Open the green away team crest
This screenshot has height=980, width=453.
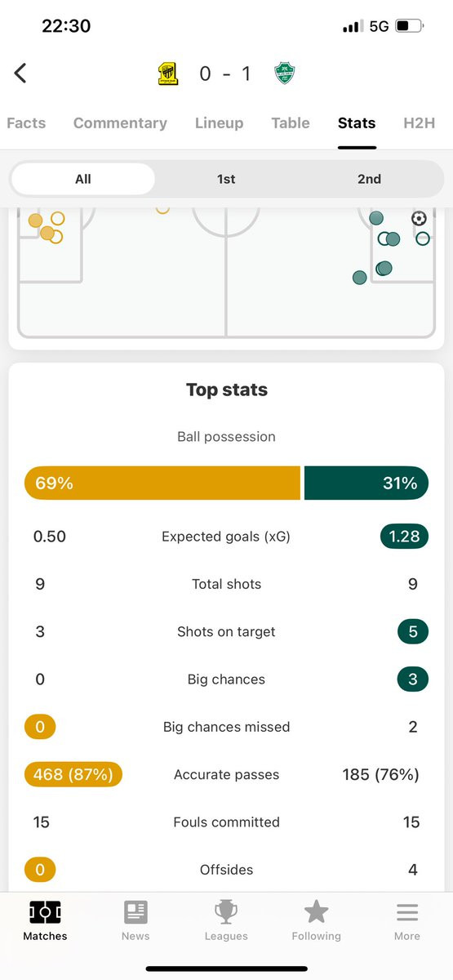pyautogui.click(x=285, y=74)
